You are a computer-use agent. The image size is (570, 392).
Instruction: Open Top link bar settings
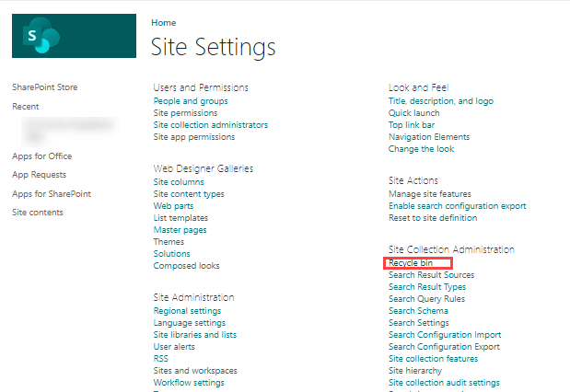tap(412, 125)
